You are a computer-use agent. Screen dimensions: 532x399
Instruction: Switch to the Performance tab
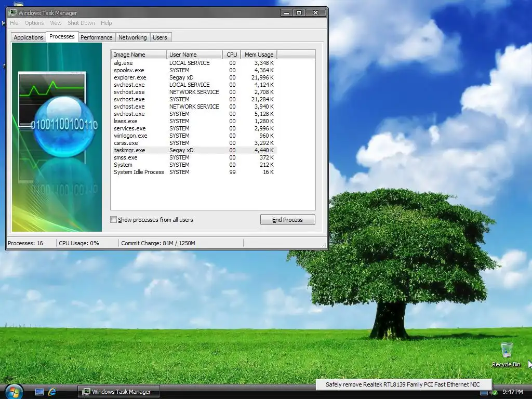coord(96,37)
